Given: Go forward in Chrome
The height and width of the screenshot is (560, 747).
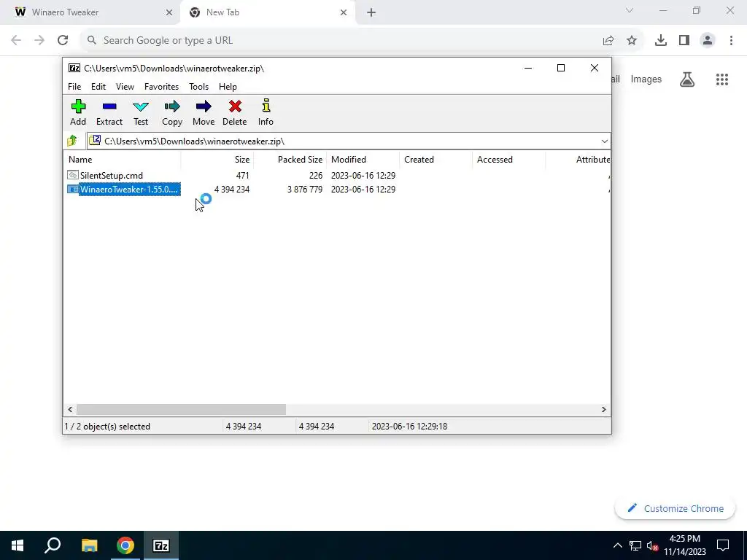Looking at the screenshot, I should pyautogui.click(x=39, y=40).
